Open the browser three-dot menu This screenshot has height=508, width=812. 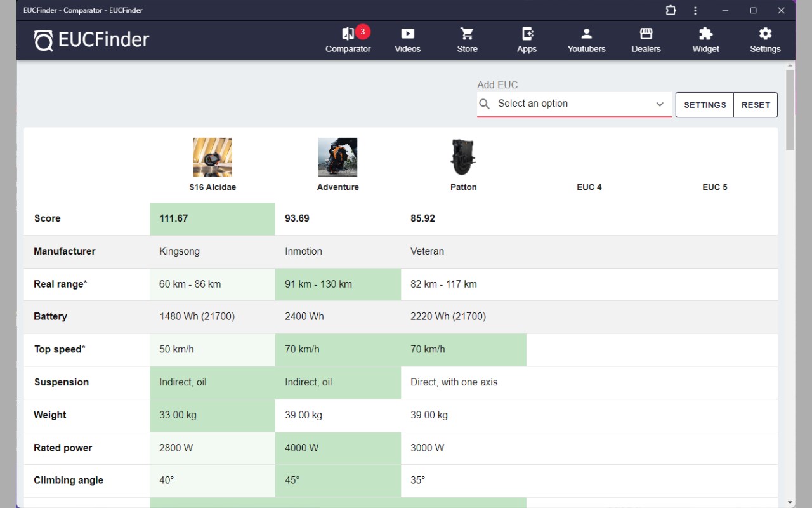coord(695,10)
